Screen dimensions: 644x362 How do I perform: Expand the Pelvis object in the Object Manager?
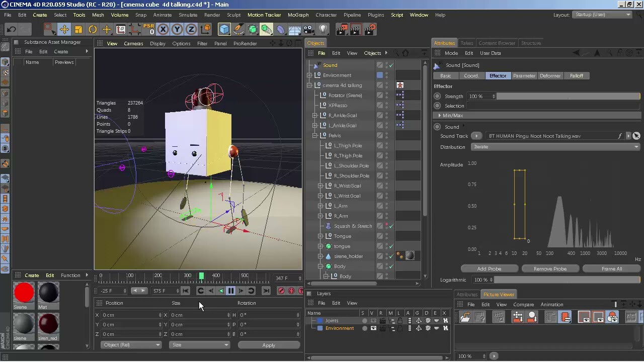314,135
